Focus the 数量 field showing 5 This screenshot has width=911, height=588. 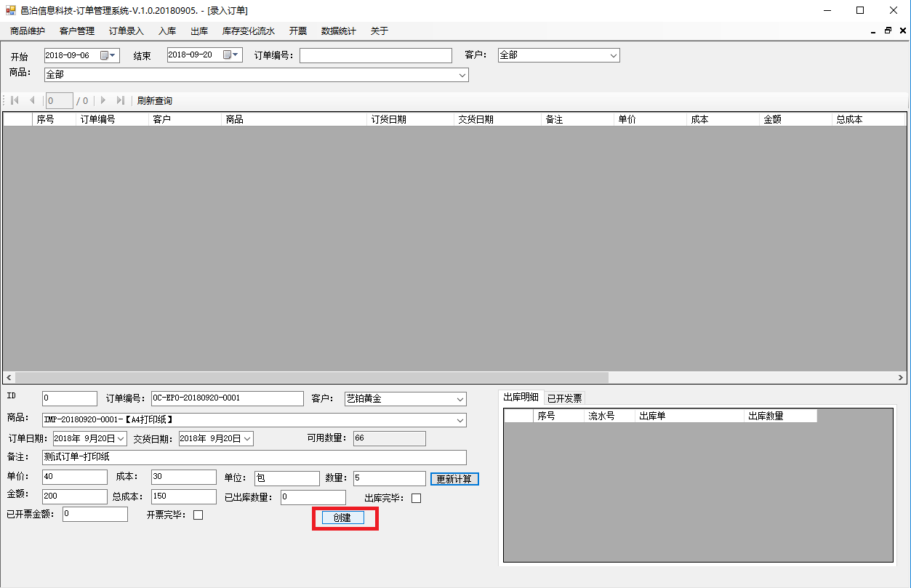tap(390, 478)
